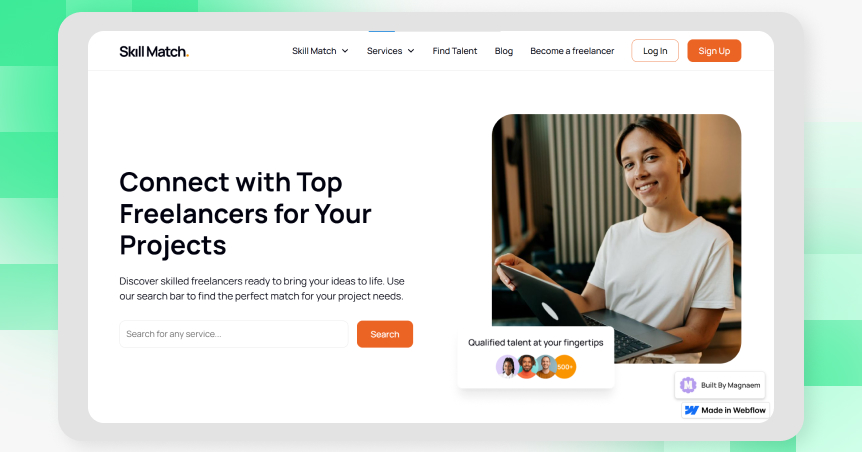The image size is (862, 452).
Task: Click the third avatar of bald man
Action: (x=545, y=366)
